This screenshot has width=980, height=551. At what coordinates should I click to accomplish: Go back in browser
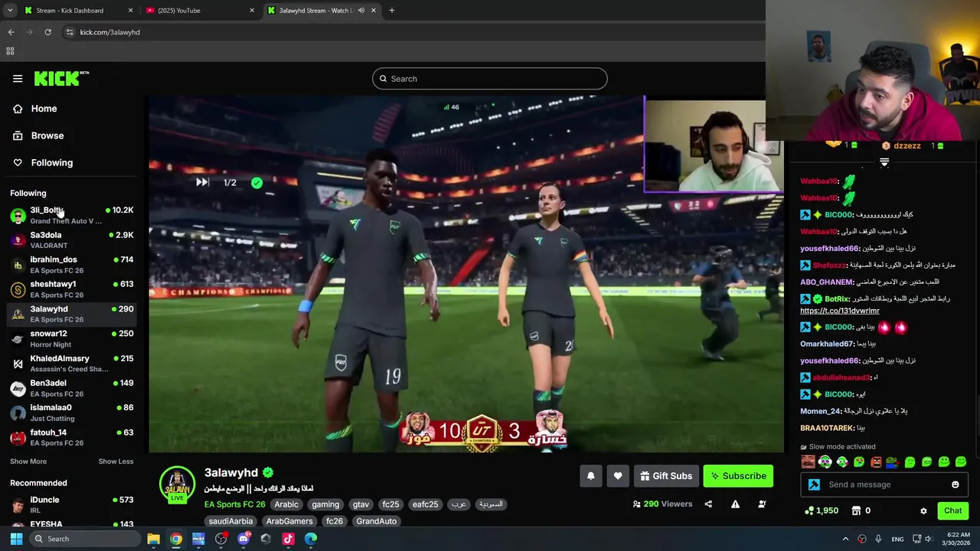[x=11, y=32]
